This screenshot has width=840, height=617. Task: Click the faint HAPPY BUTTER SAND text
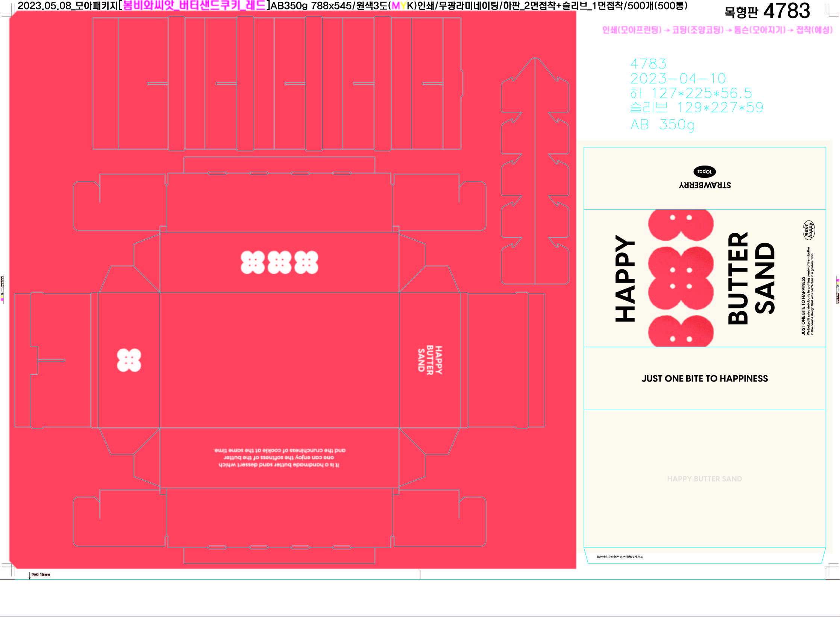click(x=704, y=479)
